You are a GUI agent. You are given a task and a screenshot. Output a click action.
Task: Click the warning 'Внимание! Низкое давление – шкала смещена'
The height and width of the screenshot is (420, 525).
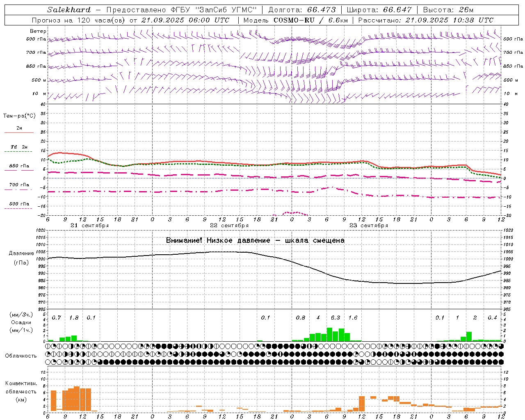[255, 240]
